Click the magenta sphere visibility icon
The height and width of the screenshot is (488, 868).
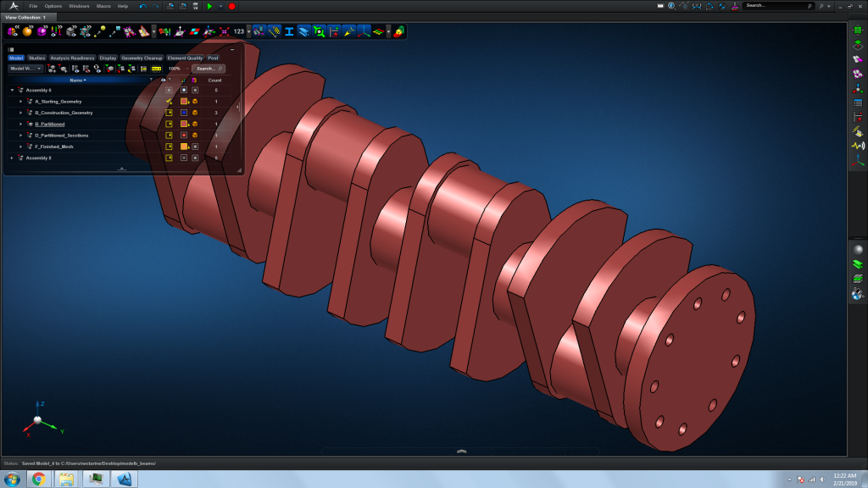[x=42, y=31]
